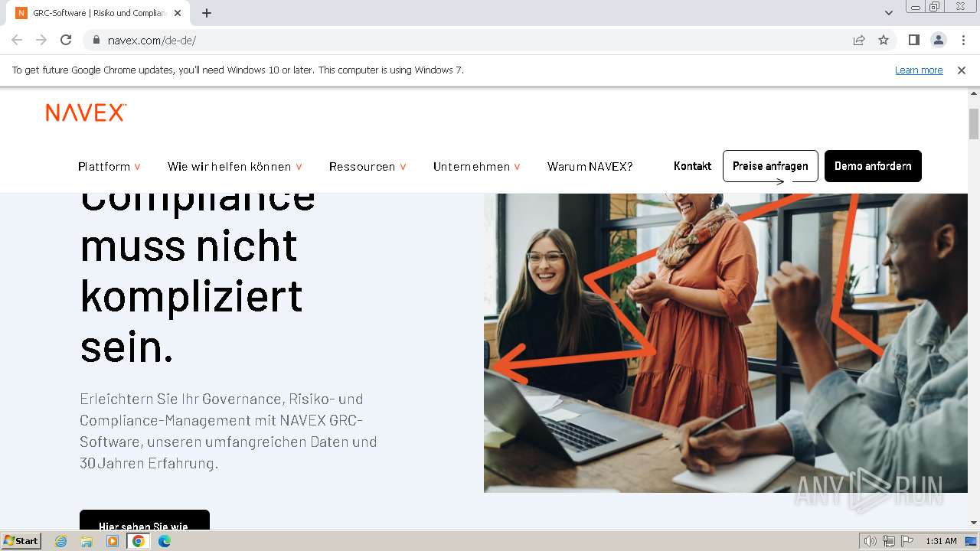Expand the Unternehmen menu
This screenshot has width=980, height=551.
point(477,166)
